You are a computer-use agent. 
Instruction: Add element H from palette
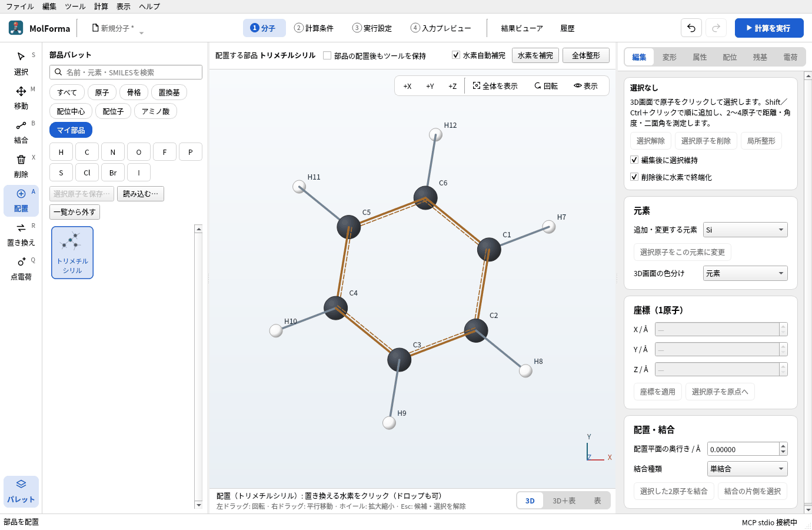(x=61, y=152)
